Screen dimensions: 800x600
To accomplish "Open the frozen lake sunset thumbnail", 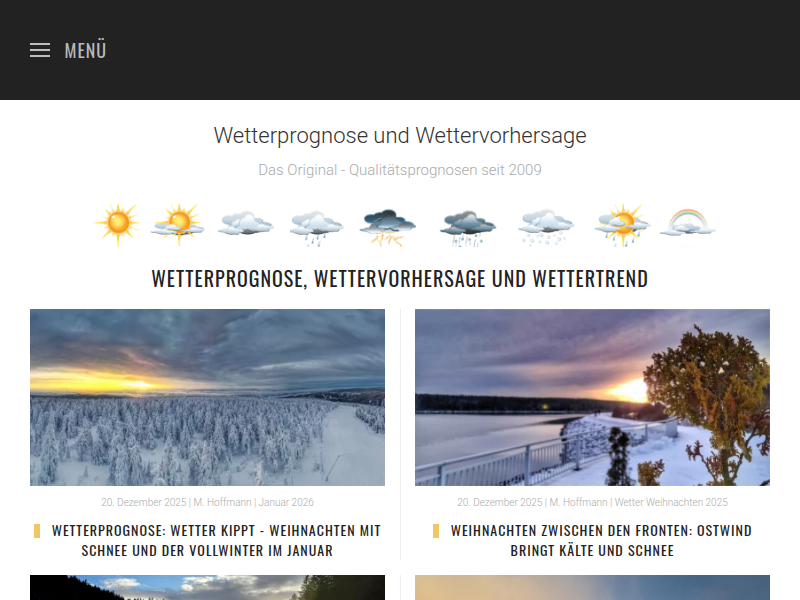I will [x=592, y=397].
